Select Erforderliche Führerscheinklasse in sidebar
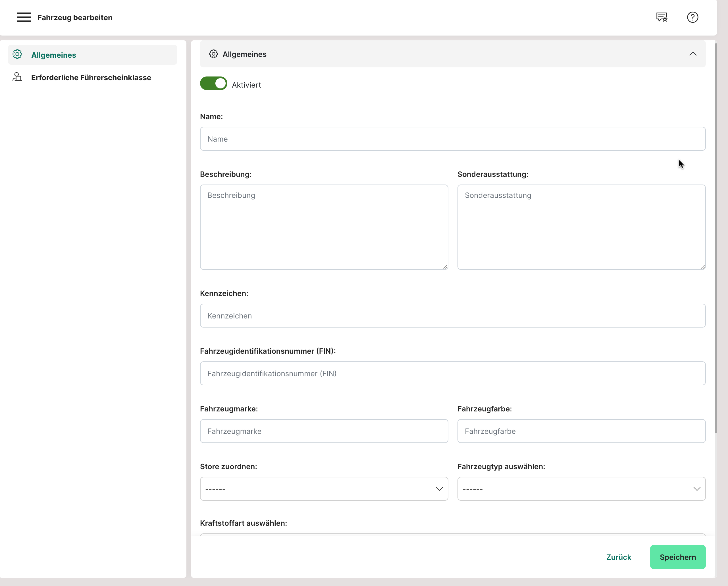This screenshot has width=728, height=586. [91, 78]
